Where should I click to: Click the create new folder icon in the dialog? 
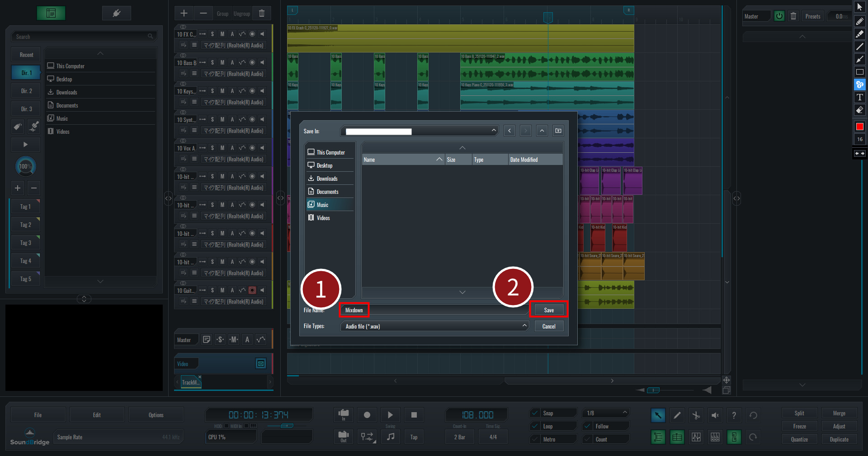point(558,131)
